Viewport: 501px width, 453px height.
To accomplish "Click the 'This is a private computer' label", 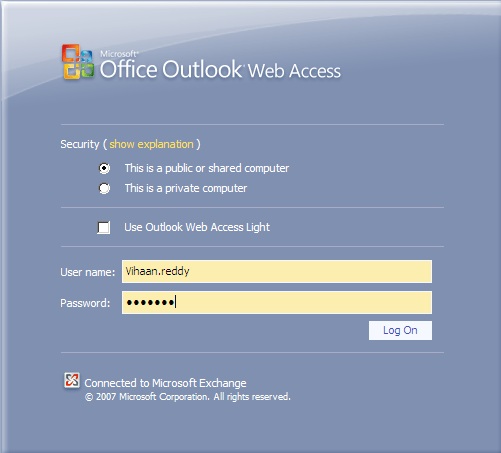I will click(x=186, y=188).
